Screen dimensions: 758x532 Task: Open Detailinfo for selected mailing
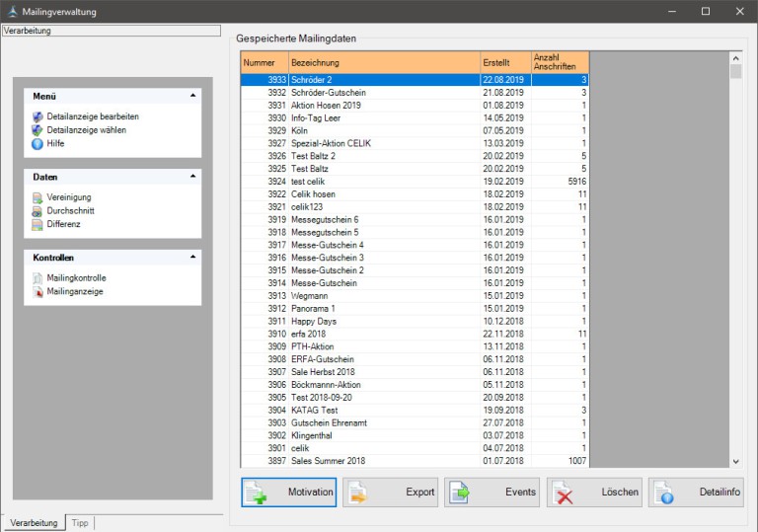click(x=695, y=492)
